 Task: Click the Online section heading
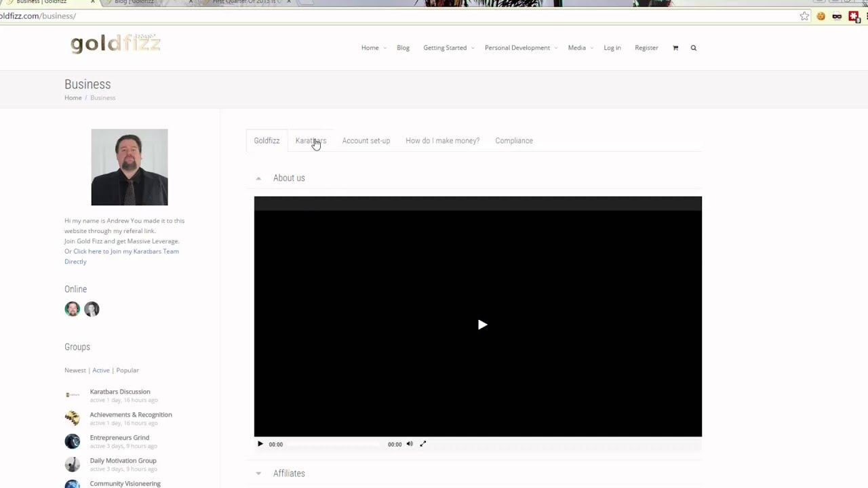(75, 289)
